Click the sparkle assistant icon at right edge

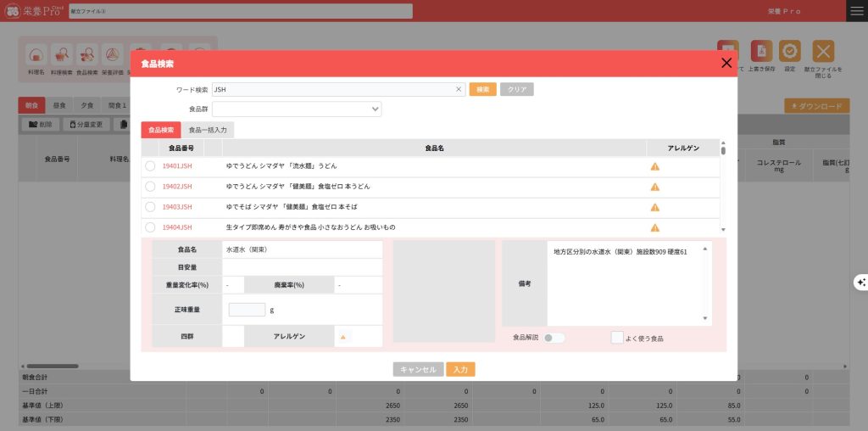pyautogui.click(x=861, y=283)
